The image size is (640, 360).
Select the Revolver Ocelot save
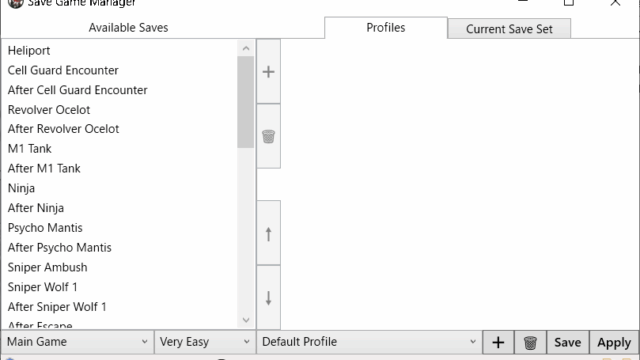coord(49,110)
